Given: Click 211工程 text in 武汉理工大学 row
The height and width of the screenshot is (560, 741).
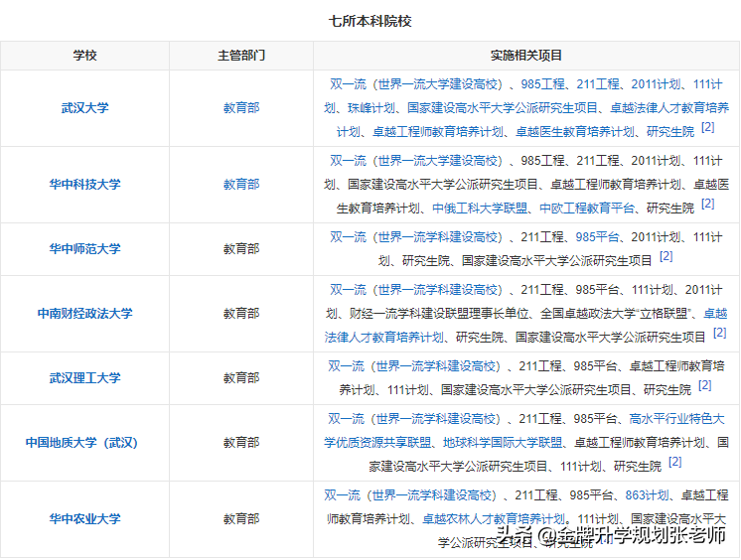Looking at the screenshot, I should 540,366.
